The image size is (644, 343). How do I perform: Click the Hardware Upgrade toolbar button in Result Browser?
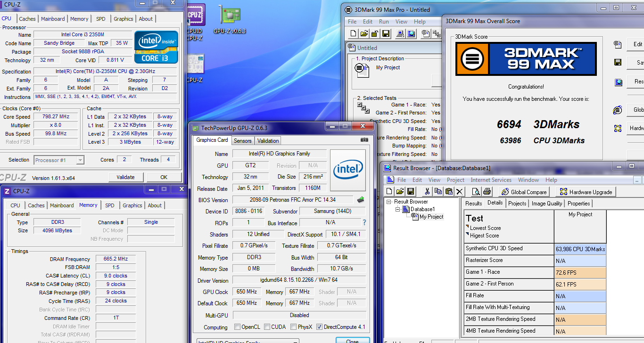tap(585, 192)
